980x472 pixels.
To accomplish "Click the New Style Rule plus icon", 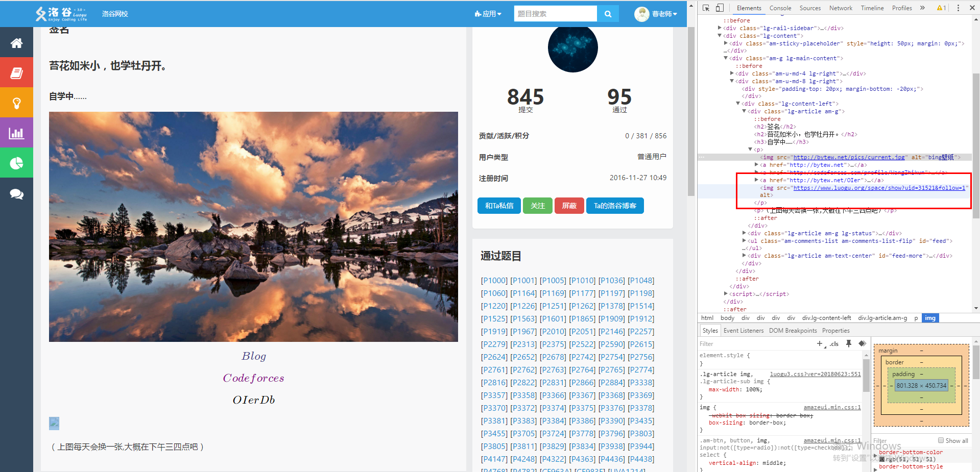I will 820,344.
